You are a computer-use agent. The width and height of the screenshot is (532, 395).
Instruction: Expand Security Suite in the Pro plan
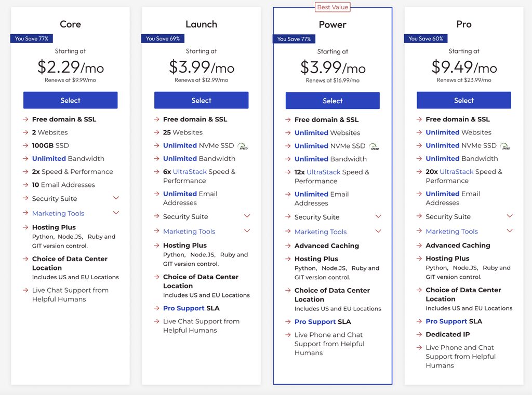click(x=510, y=216)
